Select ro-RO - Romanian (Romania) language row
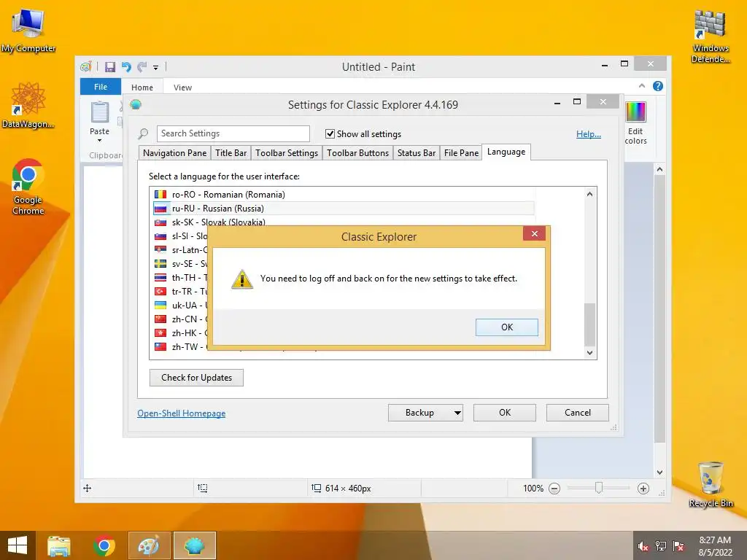The image size is (747, 560). [343, 194]
